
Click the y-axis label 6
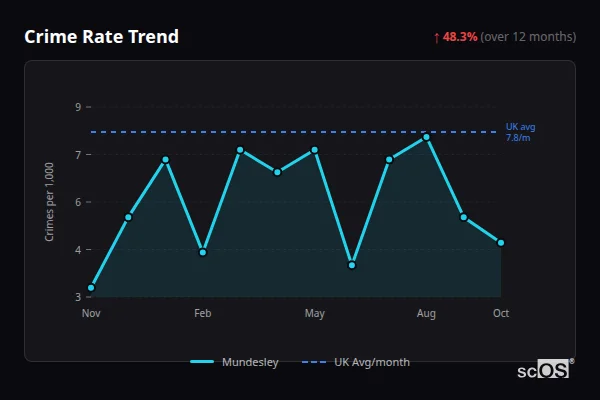coord(78,202)
